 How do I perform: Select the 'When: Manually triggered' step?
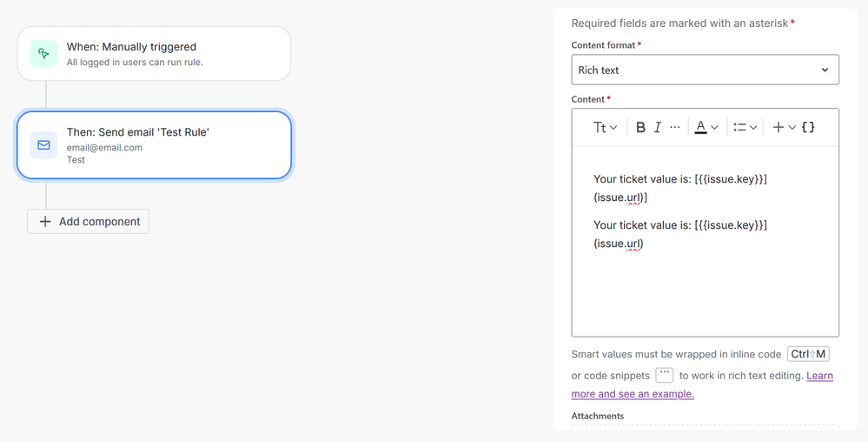(154, 54)
